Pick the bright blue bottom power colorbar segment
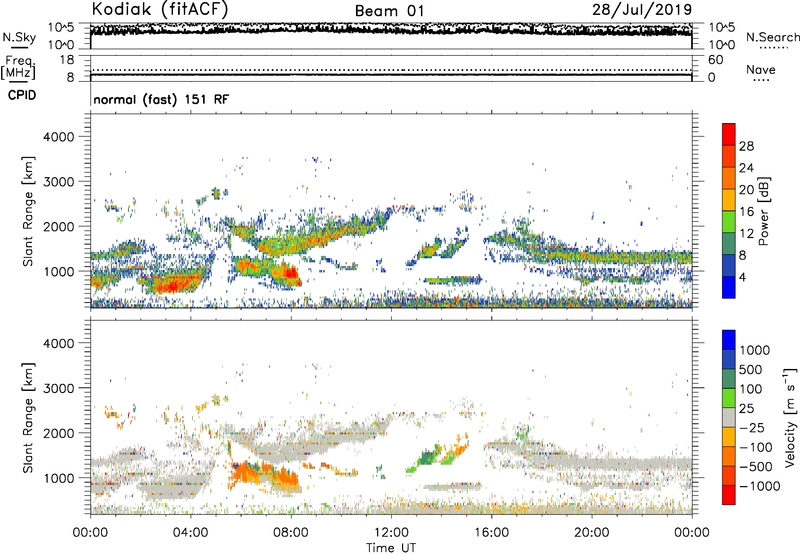800x554 pixels. [729, 288]
